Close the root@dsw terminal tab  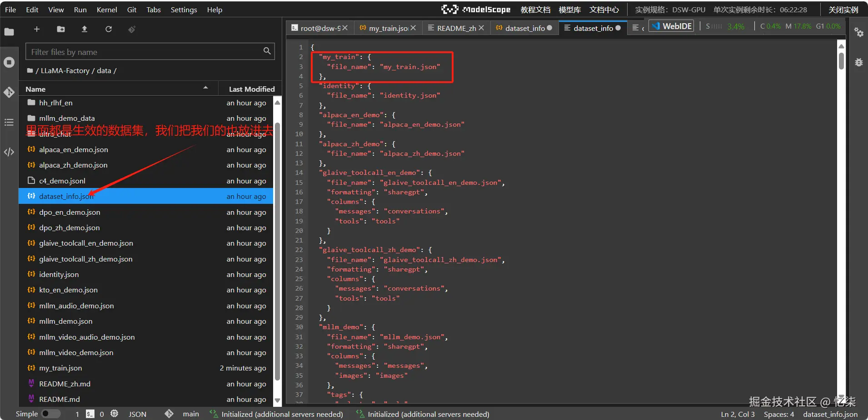pos(345,28)
